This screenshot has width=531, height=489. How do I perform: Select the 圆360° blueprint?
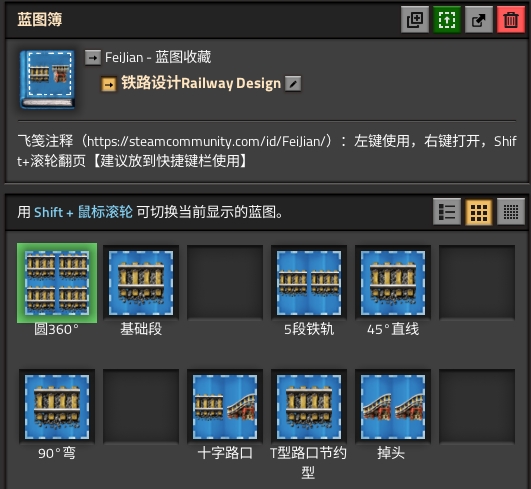tap(57, 283)
